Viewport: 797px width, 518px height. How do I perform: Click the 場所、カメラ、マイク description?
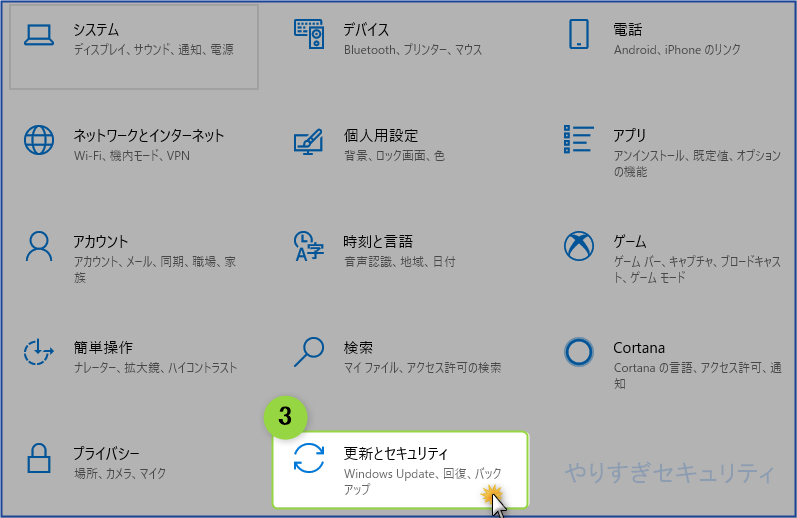click(120, 474)
